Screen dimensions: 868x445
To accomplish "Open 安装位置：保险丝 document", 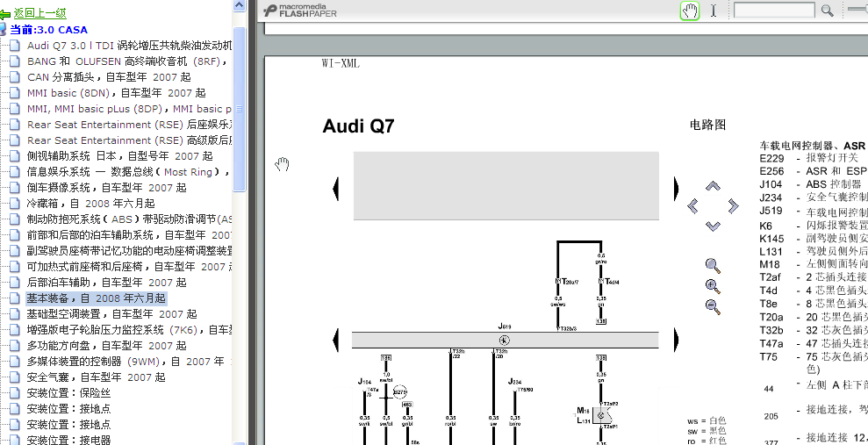I will [68, 393].
